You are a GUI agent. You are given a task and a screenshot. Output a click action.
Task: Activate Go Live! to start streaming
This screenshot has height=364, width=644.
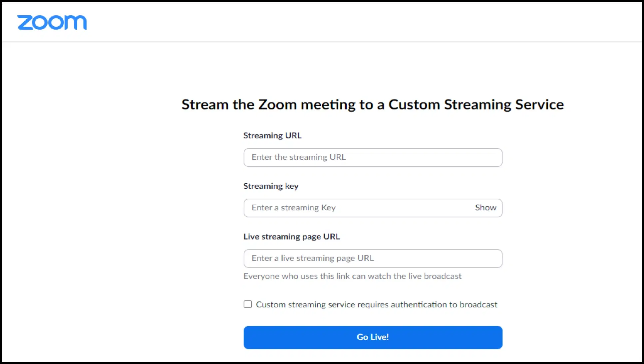[x=373, y=337]
